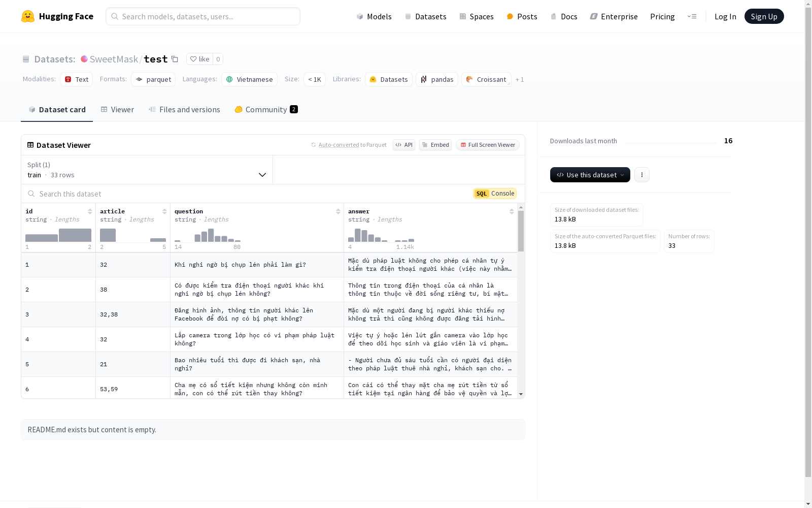Screen dimensions: 812x508
Task: Go to Datasets in top navigation
Action: click(425, 16)
